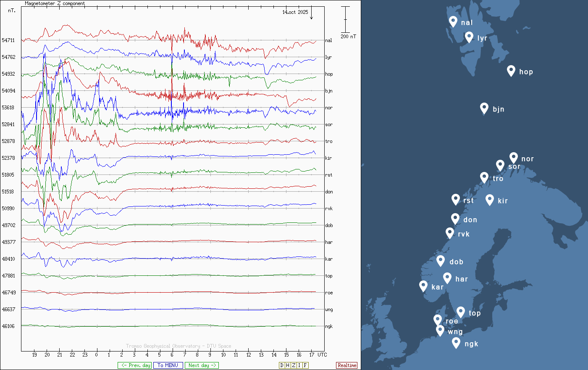Screen dimensions: 588x370
Task: Click the nal station map pin
Action: 453,21
